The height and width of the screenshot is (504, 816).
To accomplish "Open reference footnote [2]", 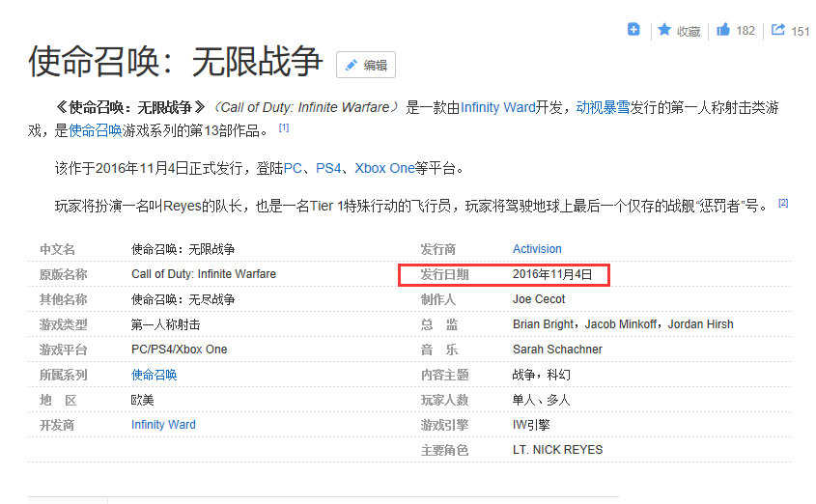I will tap(783, 203).
